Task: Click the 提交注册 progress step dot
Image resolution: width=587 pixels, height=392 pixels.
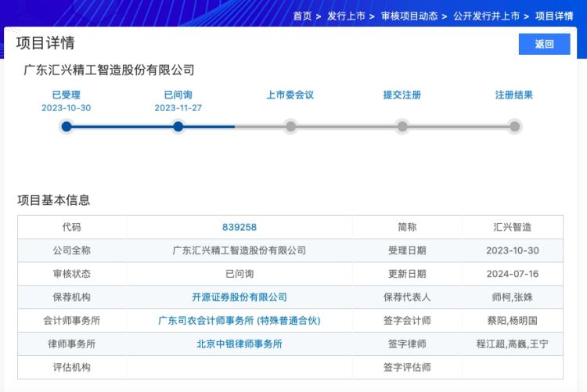Action: 402,127
